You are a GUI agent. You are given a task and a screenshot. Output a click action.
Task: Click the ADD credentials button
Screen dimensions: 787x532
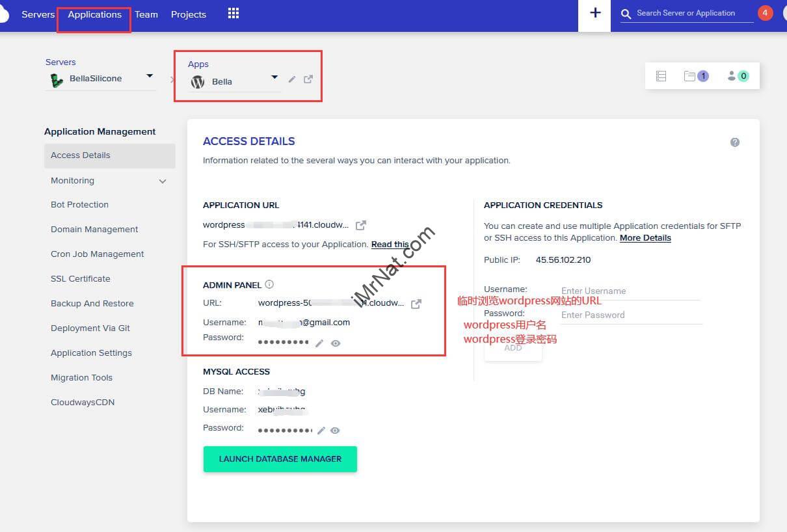(x=513, y=348)
